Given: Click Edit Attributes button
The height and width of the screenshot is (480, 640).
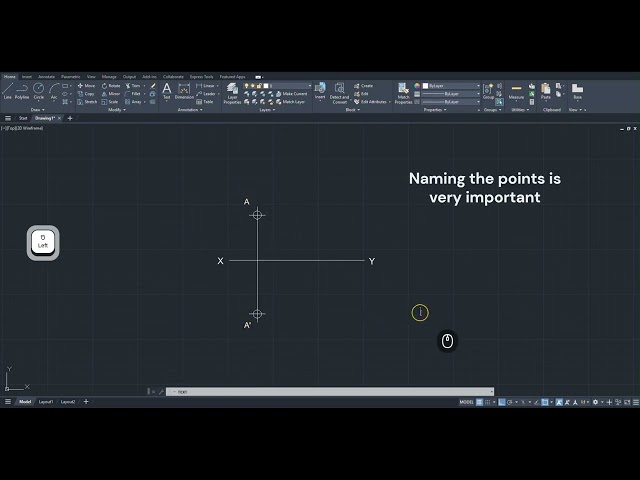Looking at the screenshot, I should click(371, 102).
